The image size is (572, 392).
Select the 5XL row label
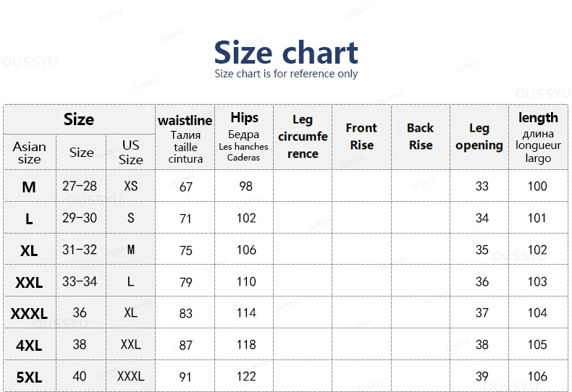(x=29, y=377)
